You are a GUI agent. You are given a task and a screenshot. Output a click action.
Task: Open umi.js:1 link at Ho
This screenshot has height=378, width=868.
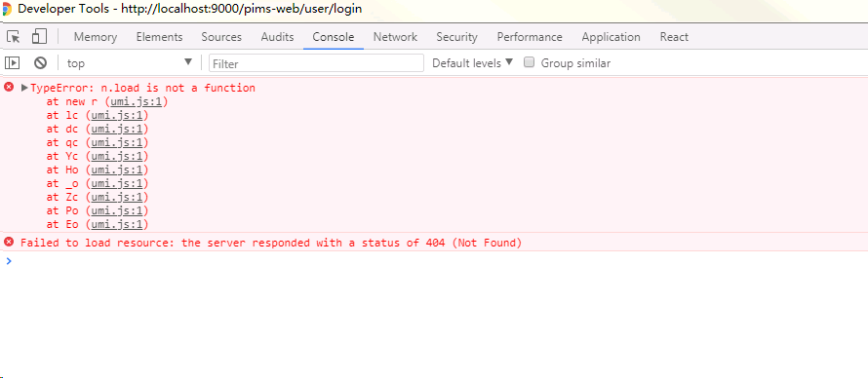[x=117, y=170]
